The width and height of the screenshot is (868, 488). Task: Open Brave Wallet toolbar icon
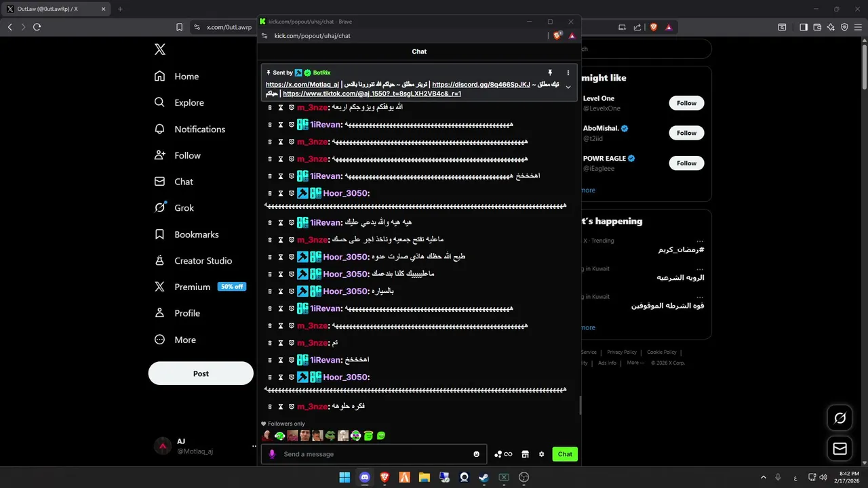(817, 27)
